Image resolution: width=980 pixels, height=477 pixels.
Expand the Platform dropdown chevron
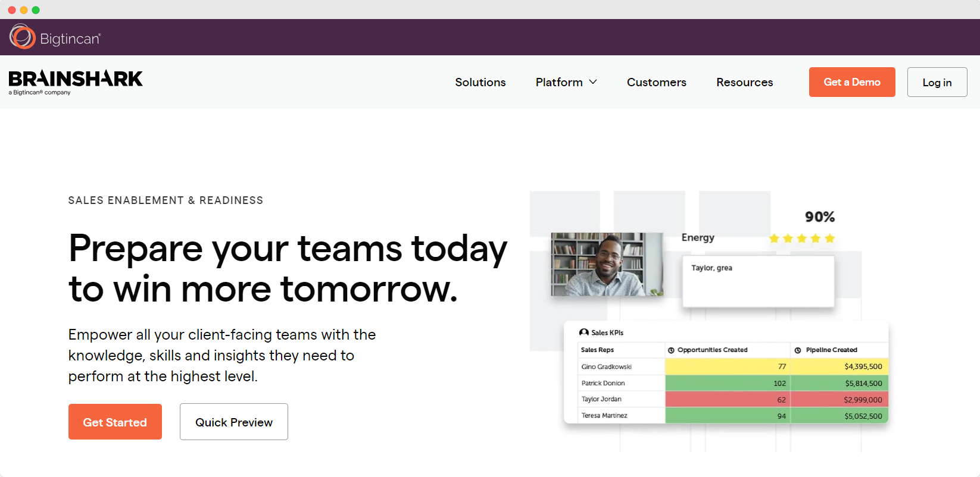tap(593, 82)
